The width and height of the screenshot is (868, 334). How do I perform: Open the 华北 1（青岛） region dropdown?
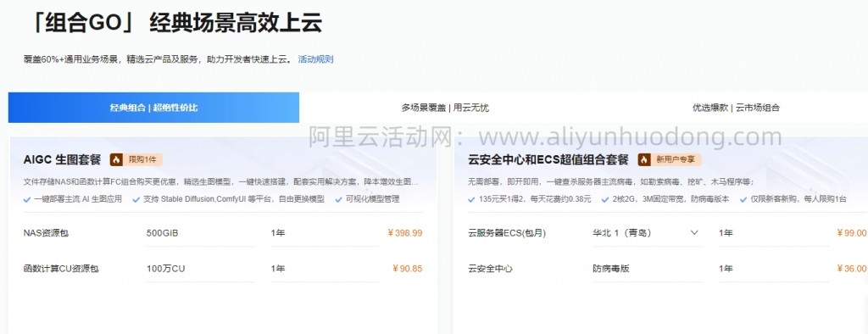pos(648,233)
